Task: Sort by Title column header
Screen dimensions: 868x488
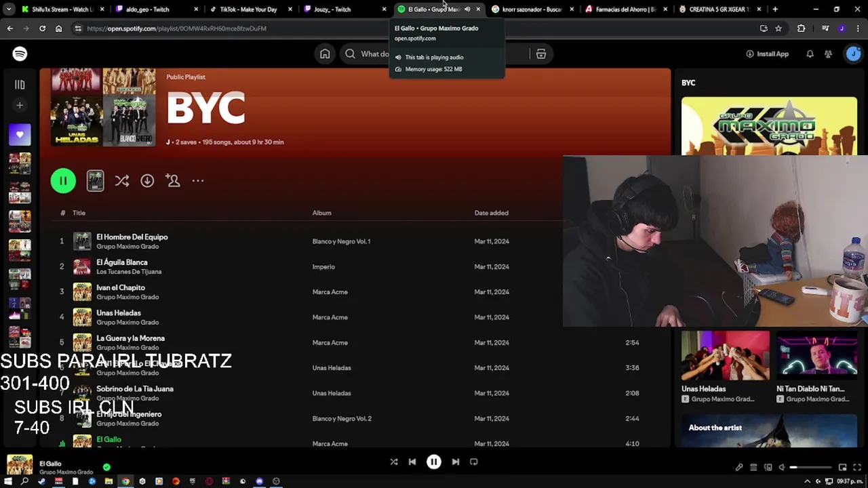Action: (x=79, y=213)
